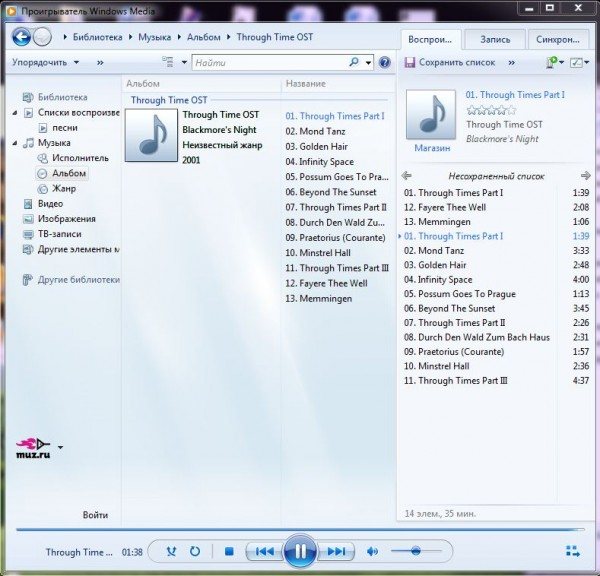Open the dropdown arrow beside the sync icon
600x576 pixels.
[x=561, y=62]
